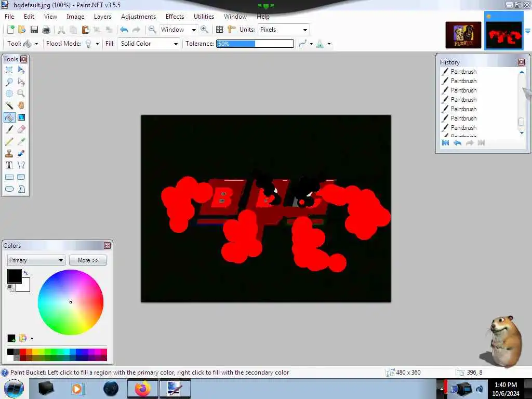Click the secondary white color swatch
This screenshot has height=399, width=532.
click(x=25, y=287)
